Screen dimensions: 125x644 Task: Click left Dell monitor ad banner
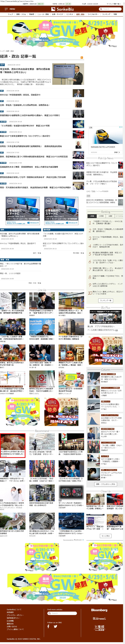[x=23, y=211]
